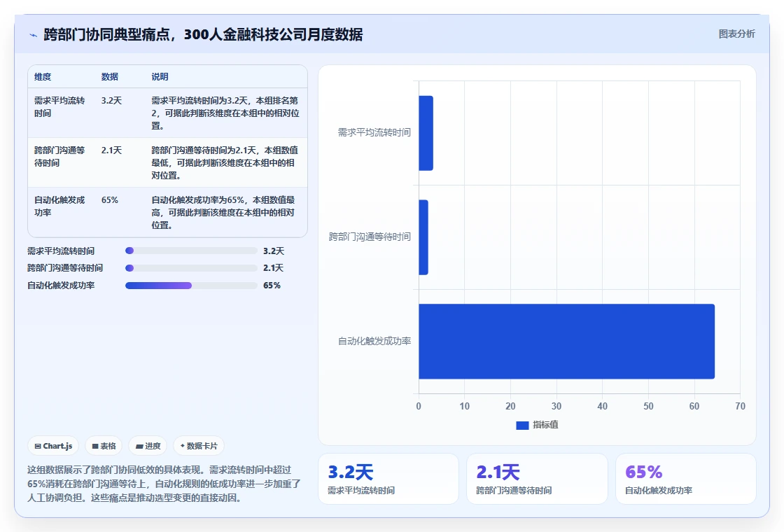The image size is (784, 532).
Task: Click the 自动化触发成功率 progress bar
Action: pos(191,286)
